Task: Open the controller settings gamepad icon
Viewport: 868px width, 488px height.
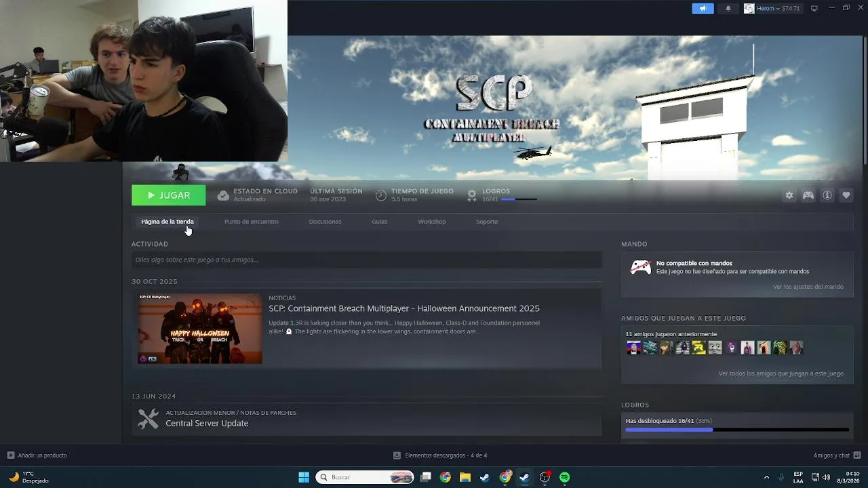Action: (808, 195)
